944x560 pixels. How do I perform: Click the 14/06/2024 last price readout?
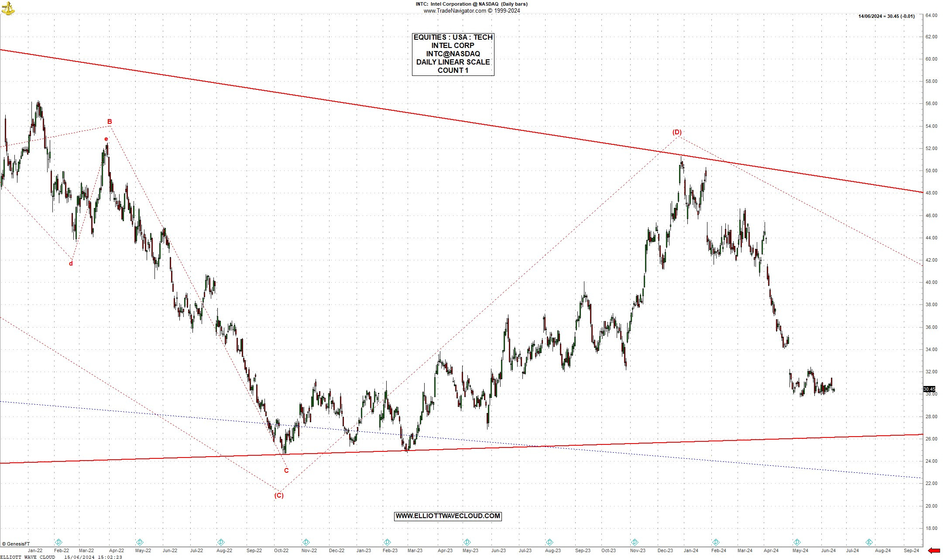[886, 16]
